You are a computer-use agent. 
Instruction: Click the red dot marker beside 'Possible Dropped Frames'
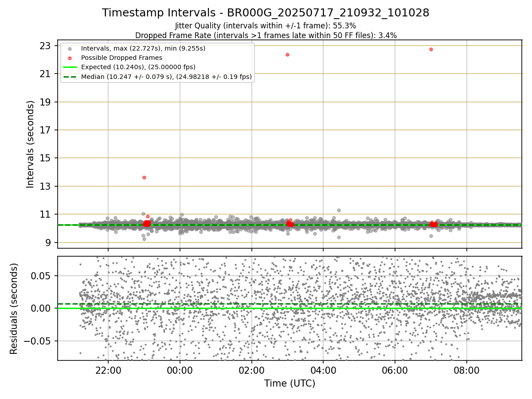[70, 58]
